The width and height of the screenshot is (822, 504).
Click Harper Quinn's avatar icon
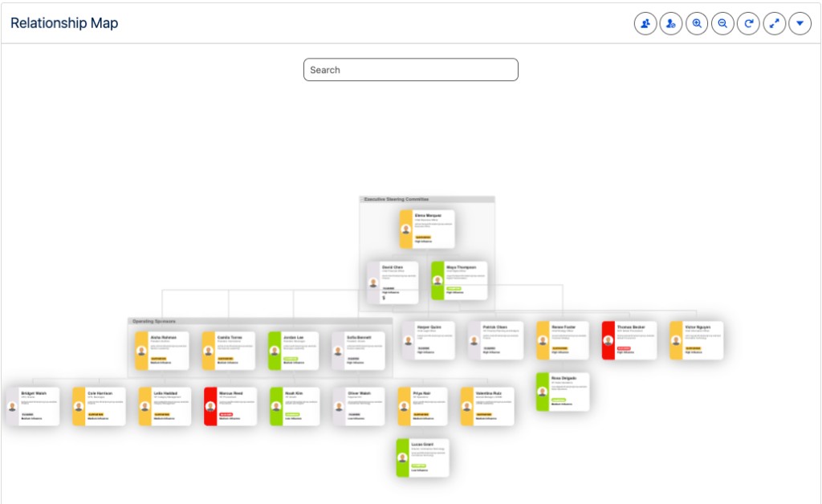(x=409, y=340)
